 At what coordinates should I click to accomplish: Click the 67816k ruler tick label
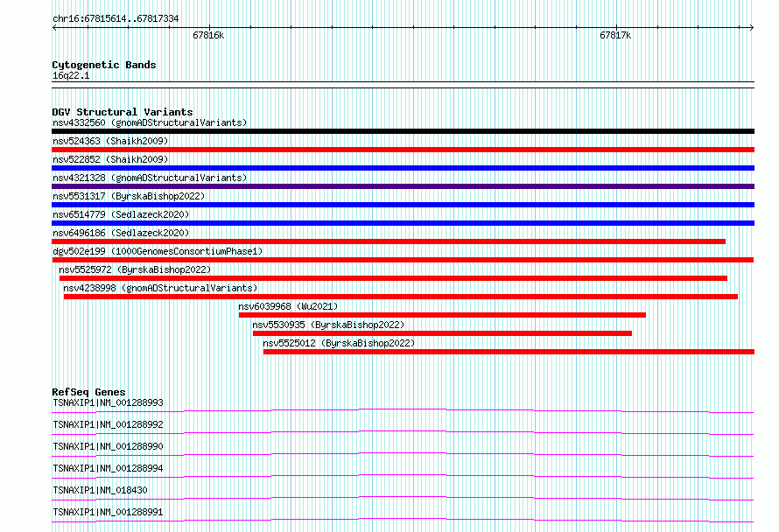(208, 36)
